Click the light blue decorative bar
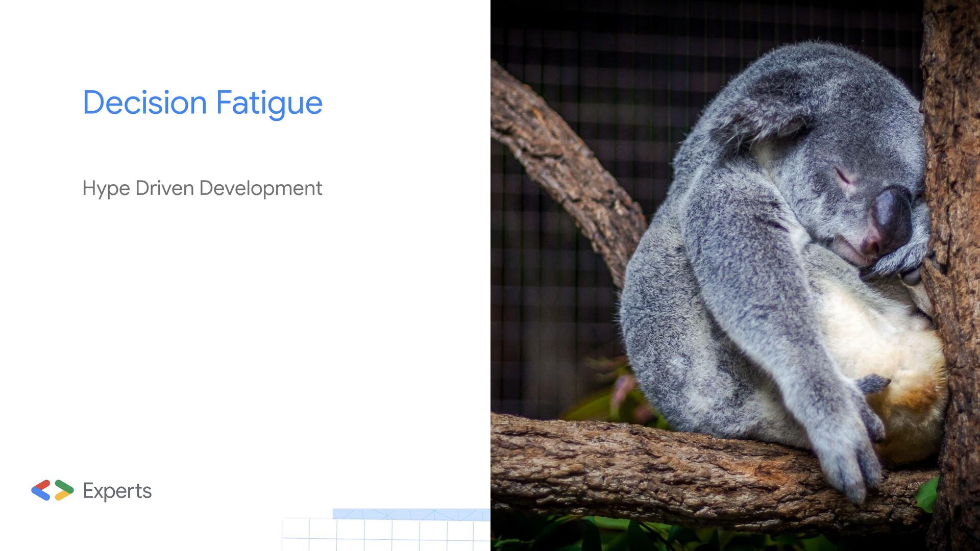The width and height of the screenshot is (980, 551). pyautogui.click(x=411, y=514)
